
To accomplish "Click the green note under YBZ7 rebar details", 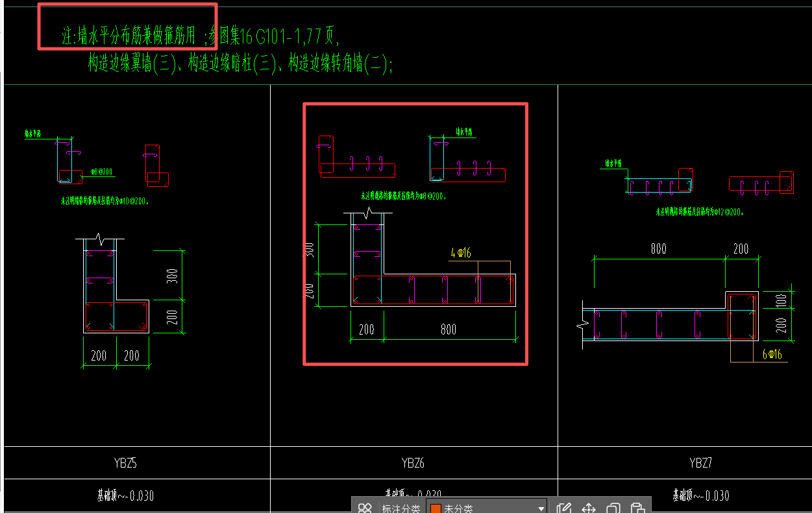I will click(x=700, y=212).
